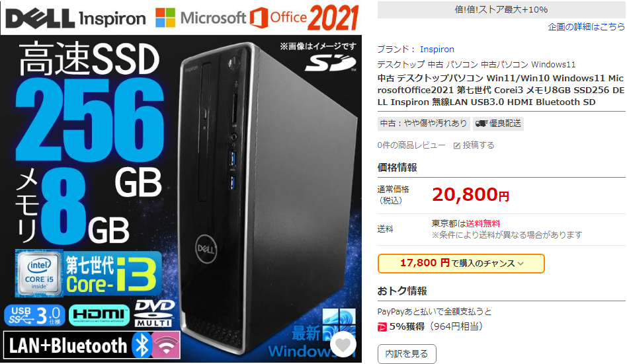Click the Microsoft four-color logo
Screen dimensions: 627x364
pyautogui.click(x=165, y=18)
